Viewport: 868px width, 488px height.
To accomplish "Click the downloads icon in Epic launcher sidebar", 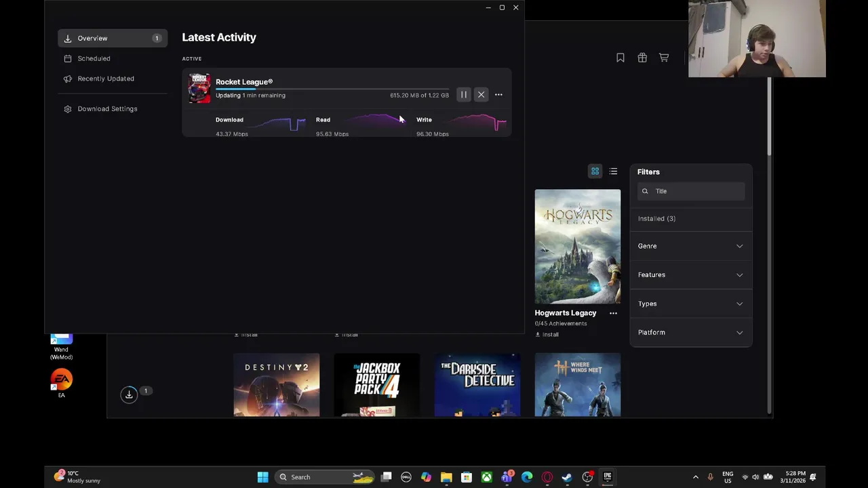I will click(129, 394).
